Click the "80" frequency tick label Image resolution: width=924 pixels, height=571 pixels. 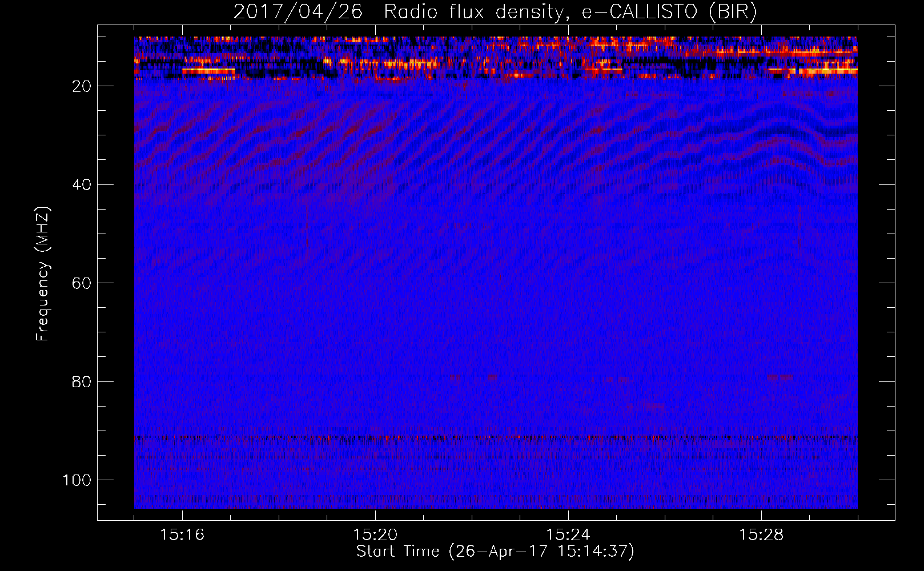[x=82, y=381]
